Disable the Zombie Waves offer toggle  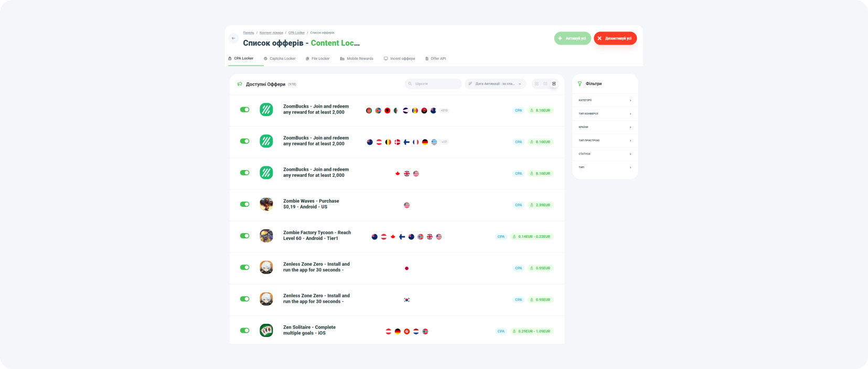(244, 204)
